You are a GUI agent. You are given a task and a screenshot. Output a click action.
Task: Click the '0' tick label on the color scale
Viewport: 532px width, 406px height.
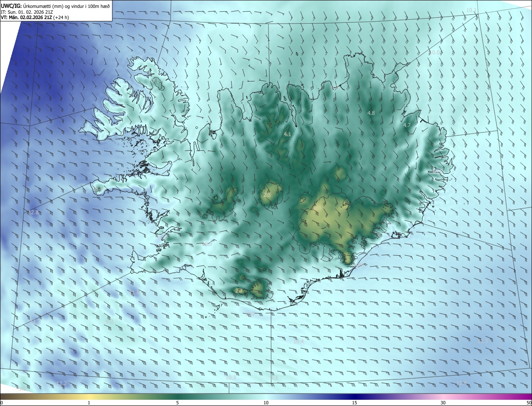tap(2, 403)
